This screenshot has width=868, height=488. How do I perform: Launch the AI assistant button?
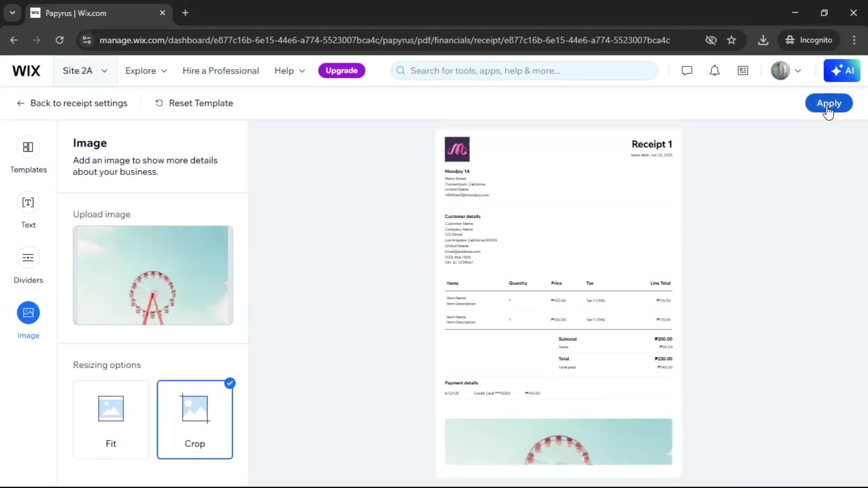click(842, 71)
